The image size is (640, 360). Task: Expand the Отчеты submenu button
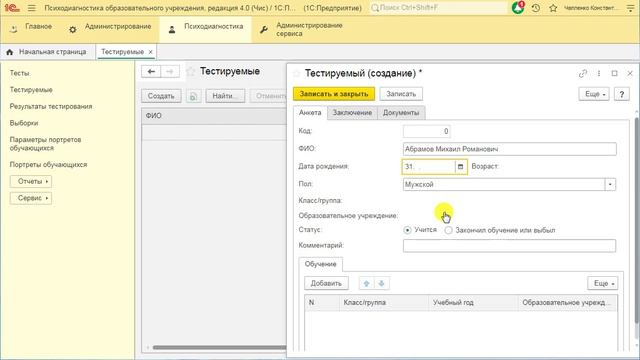[31, 181]
